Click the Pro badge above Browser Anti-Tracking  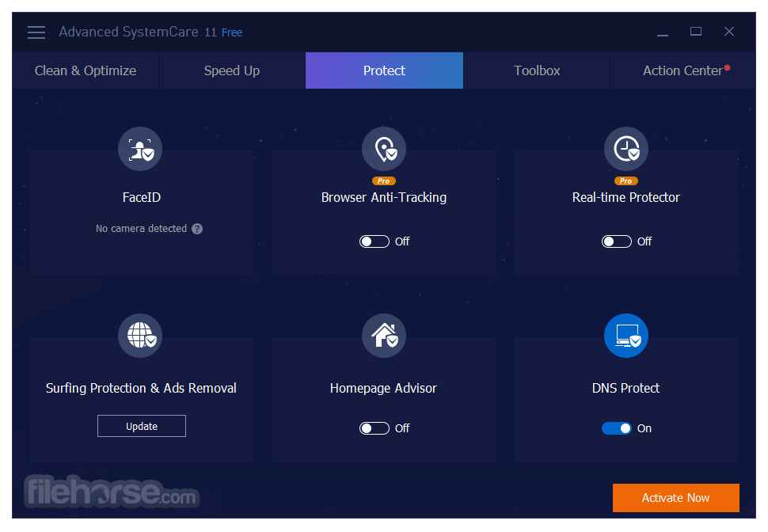[x=383, y=180]
